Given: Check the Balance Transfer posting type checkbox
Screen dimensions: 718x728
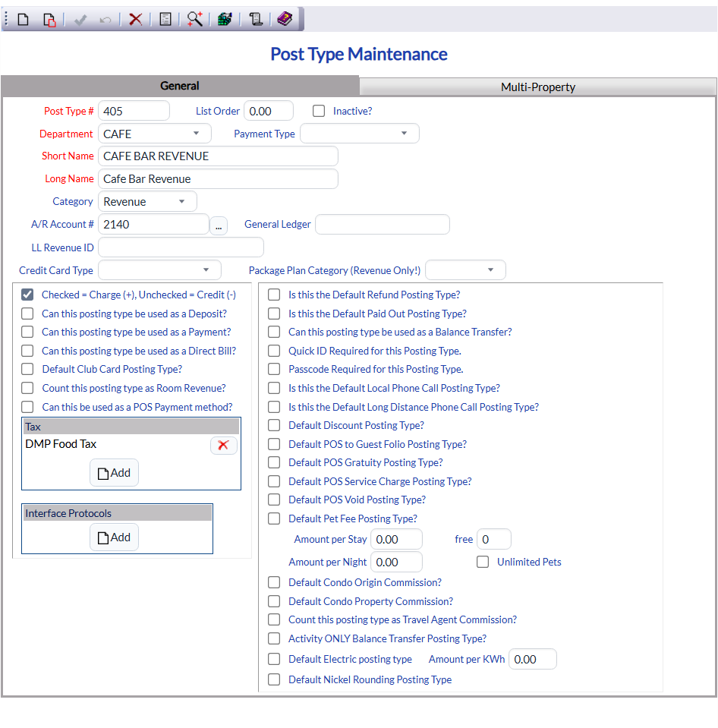Looking at the screenshot, I should pos(274,332).
